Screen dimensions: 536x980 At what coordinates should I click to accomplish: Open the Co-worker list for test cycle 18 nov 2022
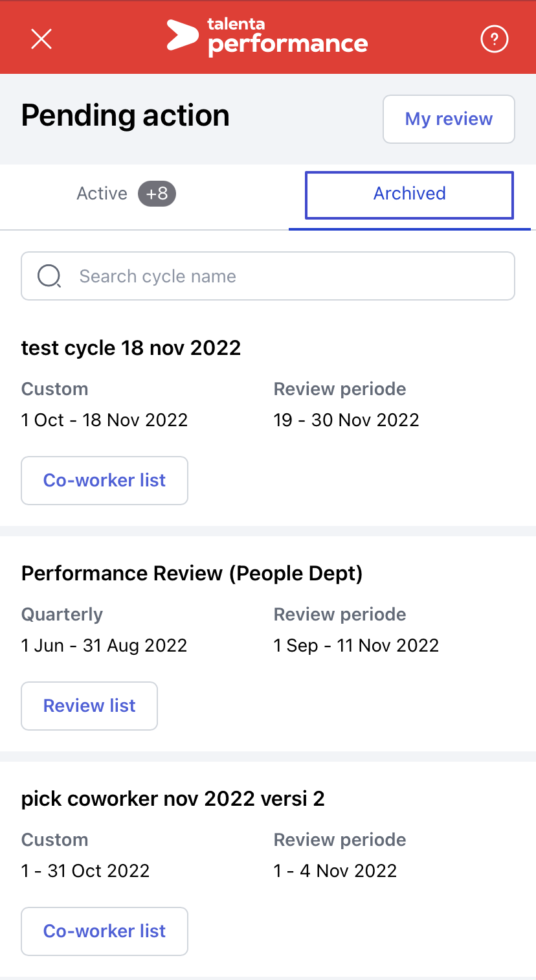pyautogui.click(x=104, y=481)
